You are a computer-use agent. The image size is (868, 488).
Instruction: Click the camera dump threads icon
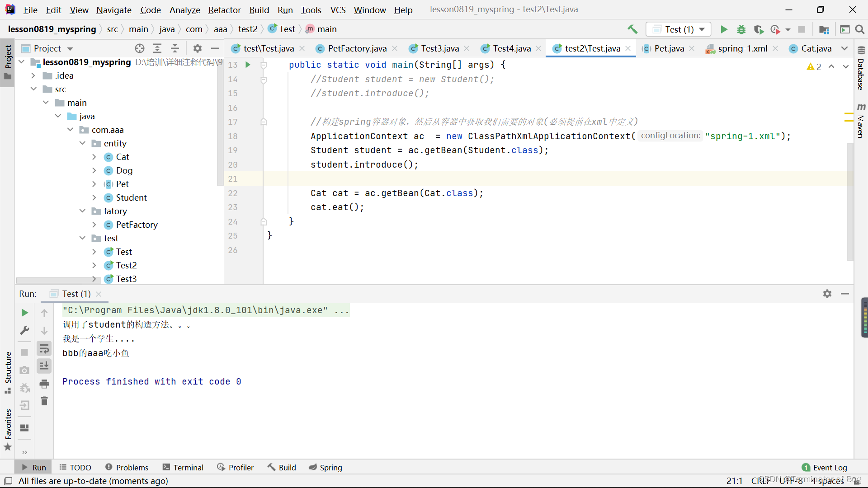point(25,371)
